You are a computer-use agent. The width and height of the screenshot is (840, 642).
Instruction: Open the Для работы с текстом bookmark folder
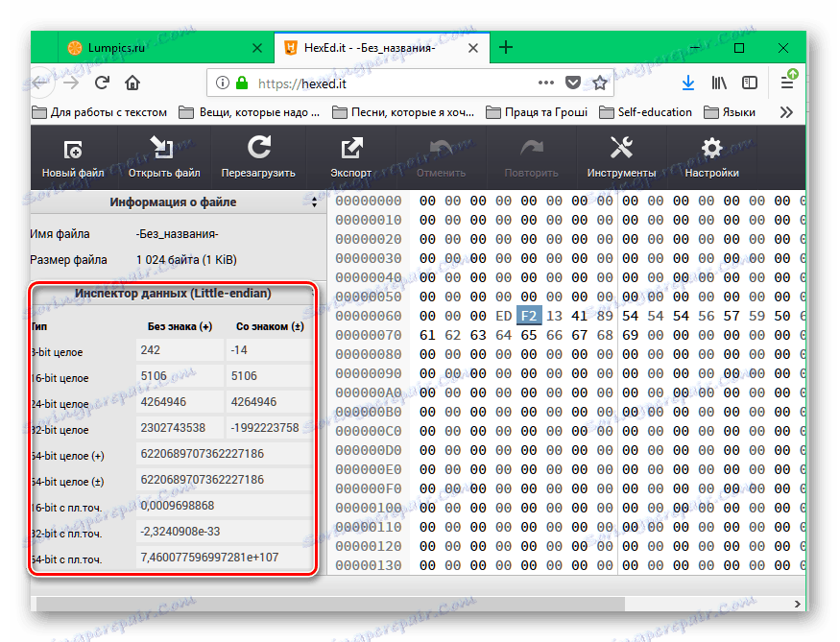point(100,112)
